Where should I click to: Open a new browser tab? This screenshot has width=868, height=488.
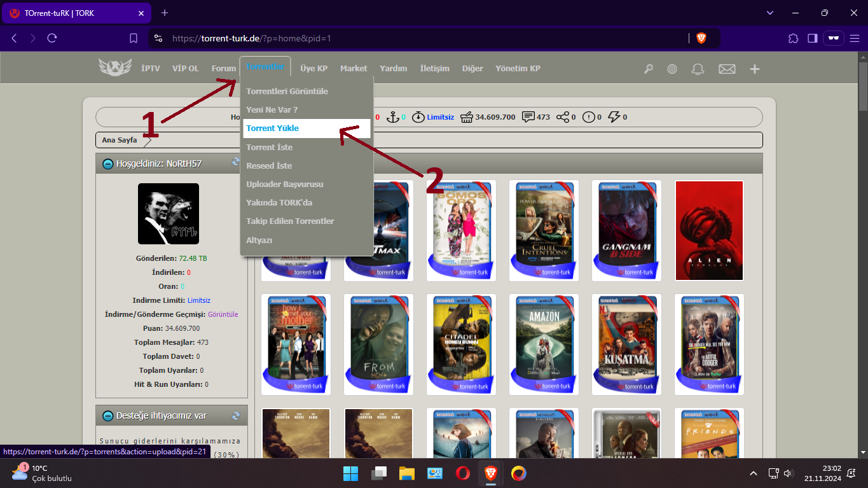point(165,13)
